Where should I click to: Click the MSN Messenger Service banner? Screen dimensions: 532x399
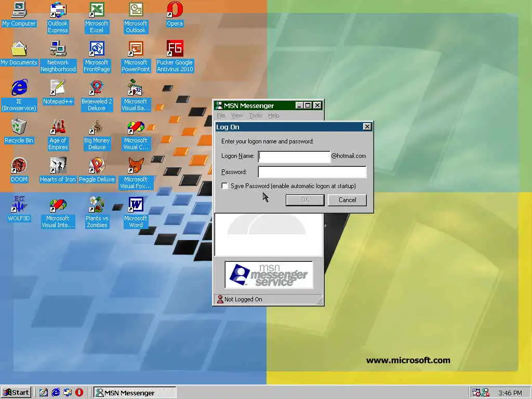pyautogui.click(x=269, y=275)
